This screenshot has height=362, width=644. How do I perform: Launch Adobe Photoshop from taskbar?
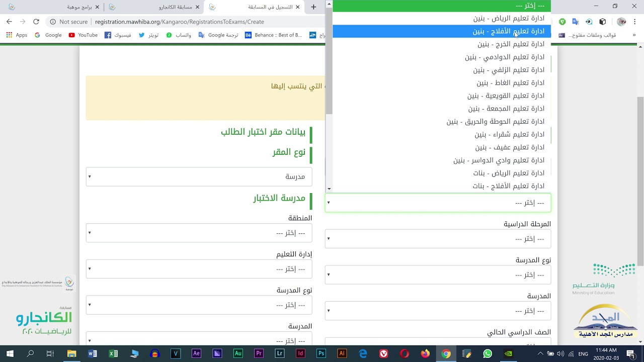click(x=321, y=354)
